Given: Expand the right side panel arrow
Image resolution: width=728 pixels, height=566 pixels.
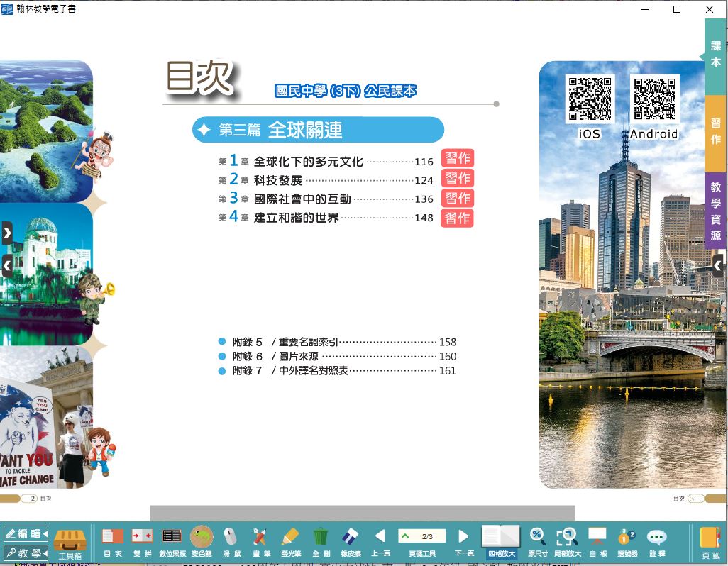Looking at the screenshot, I should 718,266.
